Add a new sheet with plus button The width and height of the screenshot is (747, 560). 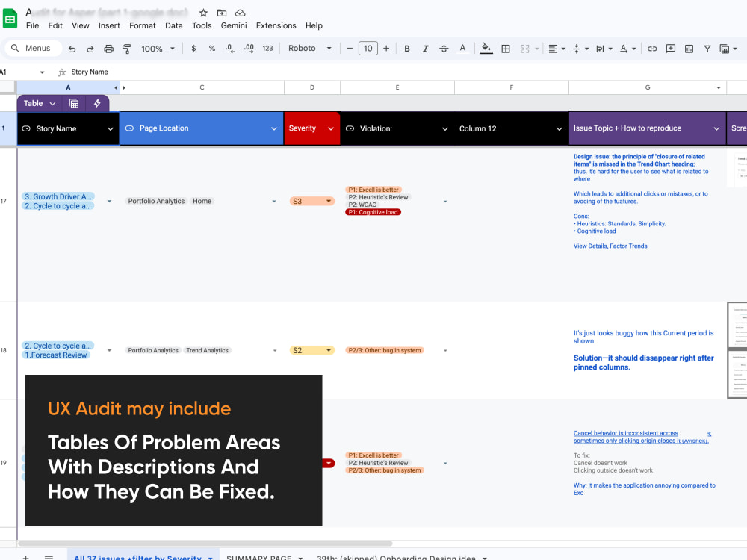click(x=25, y=557)
